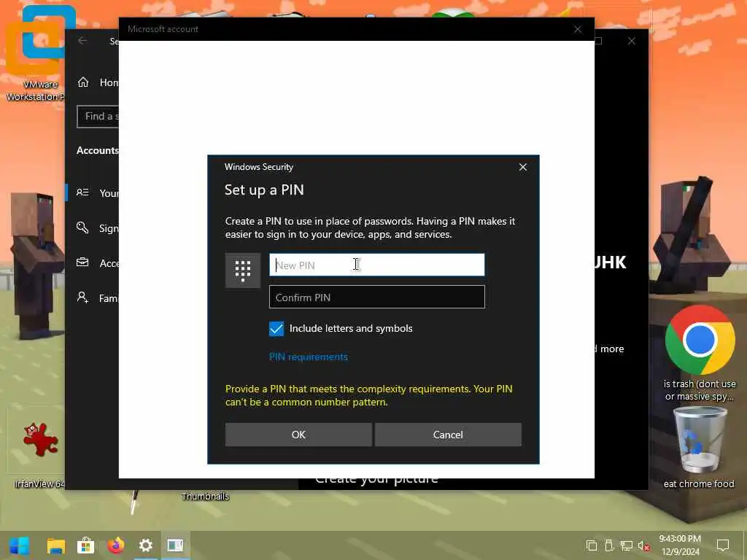Open the notification action center
Screen dimensions: 747x560
click(x=723, y=545)
